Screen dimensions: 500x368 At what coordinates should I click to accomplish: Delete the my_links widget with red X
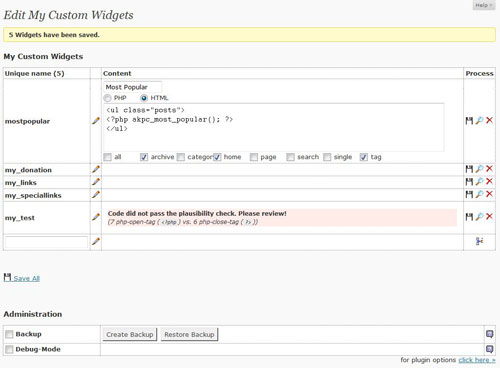point(489,181)
